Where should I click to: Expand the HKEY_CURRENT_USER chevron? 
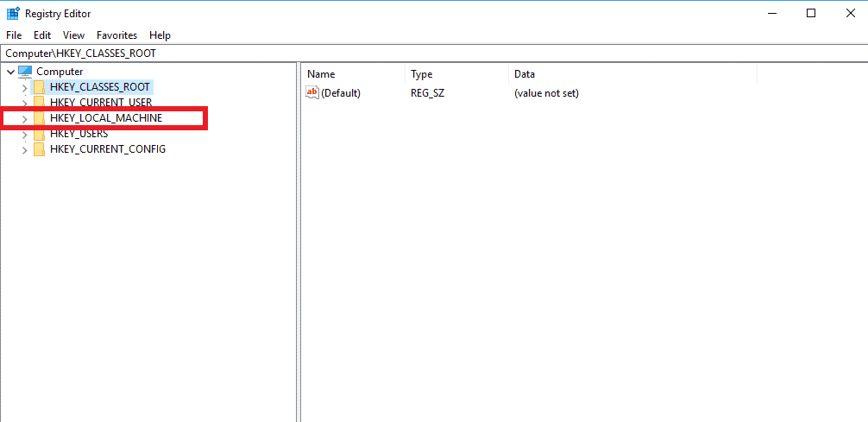coord(24,103)
